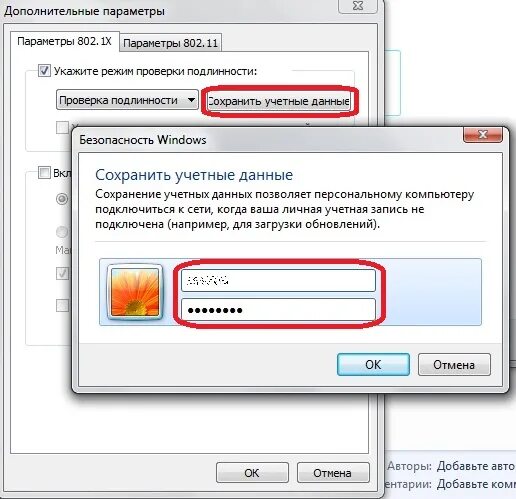
Task: Click the 'Добавьте авто' authors field
Action: 476,466
